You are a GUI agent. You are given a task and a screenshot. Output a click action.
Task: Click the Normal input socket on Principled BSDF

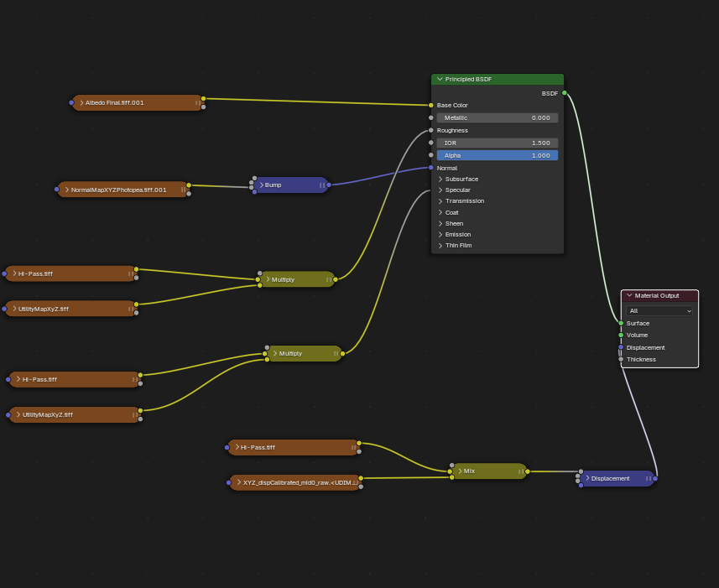tap(431, 168)
